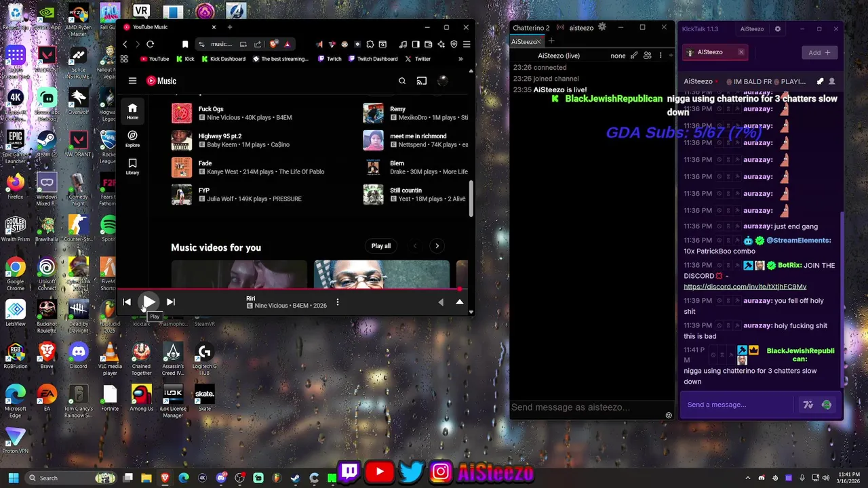Click the share page icon in address bar
Viewport: 868px width, 488px height.
click(258, 44)
